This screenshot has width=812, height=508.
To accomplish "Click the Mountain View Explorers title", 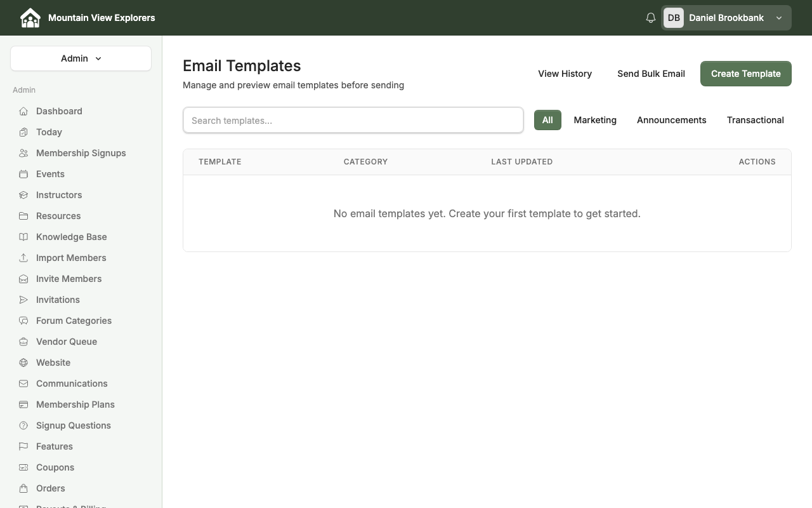I will tap(101, 18).
